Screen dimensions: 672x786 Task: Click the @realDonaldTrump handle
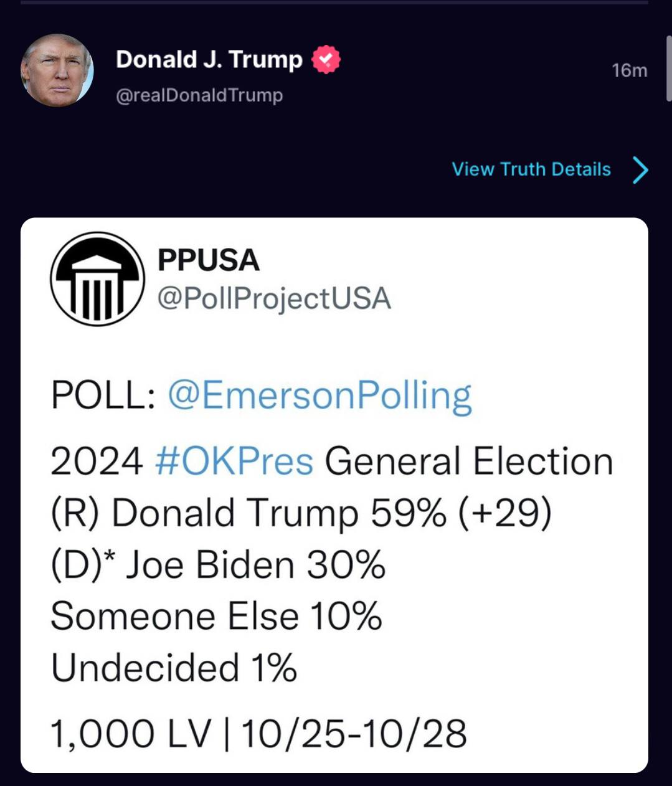click(x=199, y=95)
